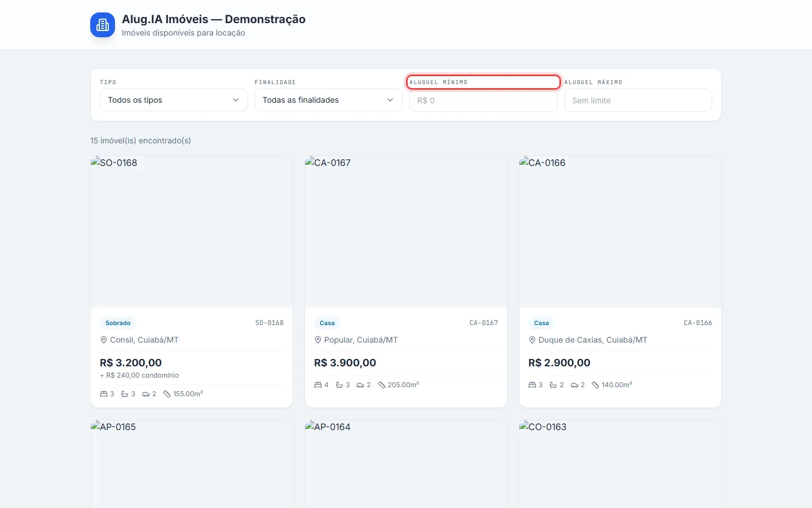Click the 'Alug.IA Imóveis — Demonstração' title
812x508 pixels.
click(x=214, y=19)
